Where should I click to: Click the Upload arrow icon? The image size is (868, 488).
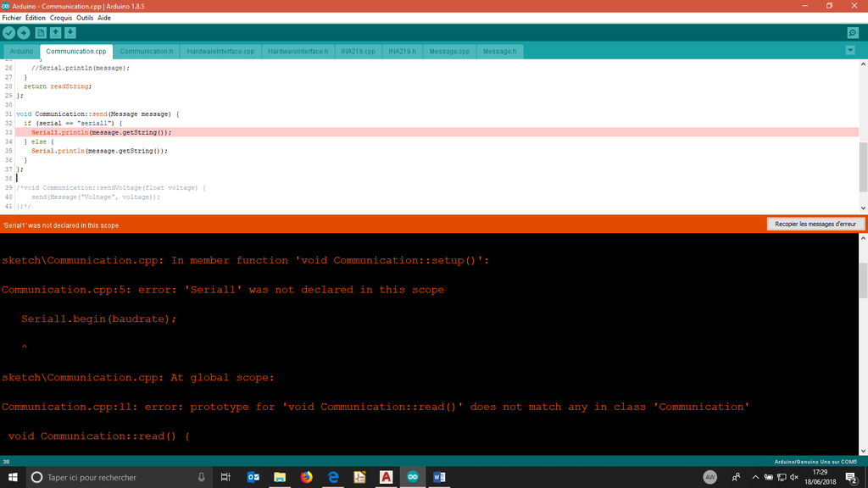23,33
